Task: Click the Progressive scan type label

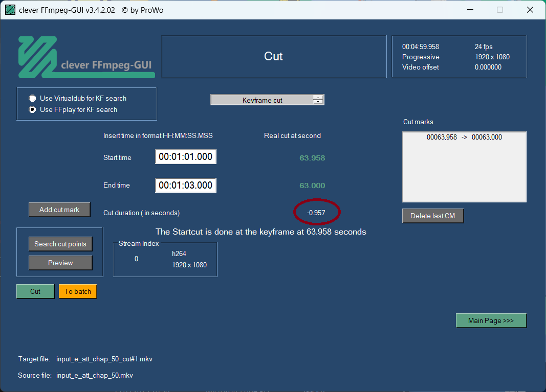Action: click(x=421, y=57)
